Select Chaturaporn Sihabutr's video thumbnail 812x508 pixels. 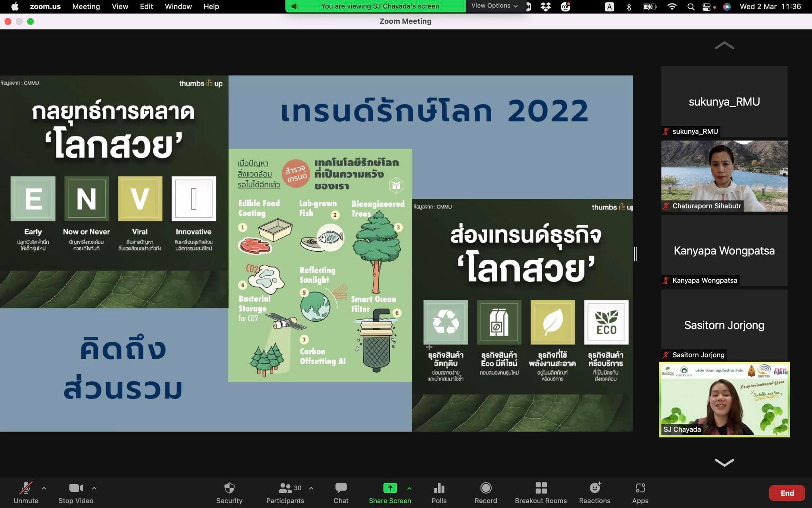pos(724,175)
